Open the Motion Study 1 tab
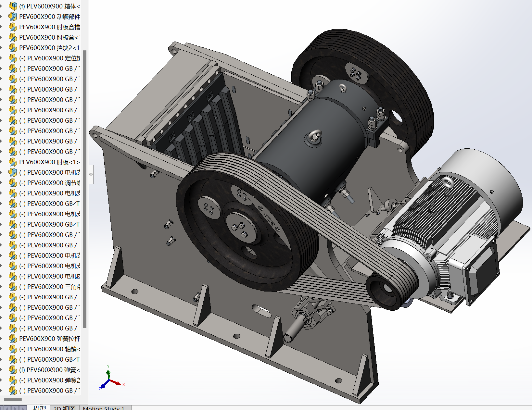This screenshot has width=532, height=410. pyautogui.click(x=103, y=408)
